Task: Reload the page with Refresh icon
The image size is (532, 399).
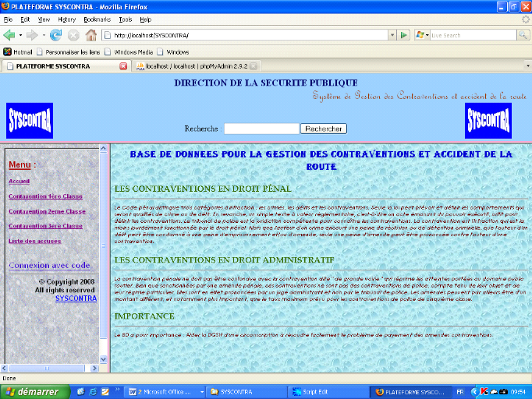Action: click(55, 35)
